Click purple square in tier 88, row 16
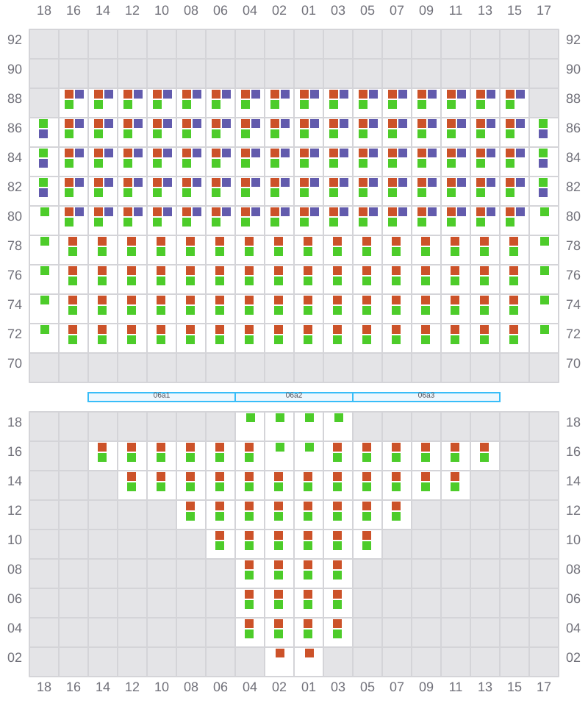The width and height of the screenshot is (588, 706). (79, 94)
